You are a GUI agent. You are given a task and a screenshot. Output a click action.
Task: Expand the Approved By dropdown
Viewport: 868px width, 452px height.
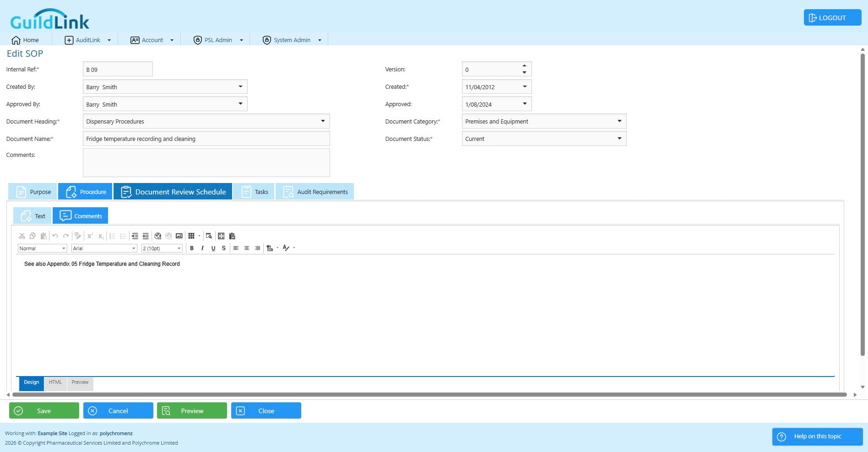[x=240, y=104]
